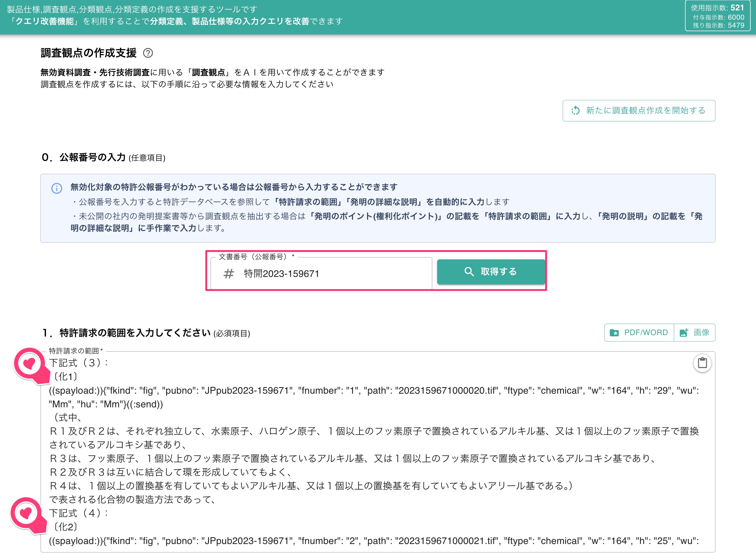Click the folder icon on the PDF/WORD button
Image resolution: width=756 pixels, height=555 pixels.
(x=614, y=332)
